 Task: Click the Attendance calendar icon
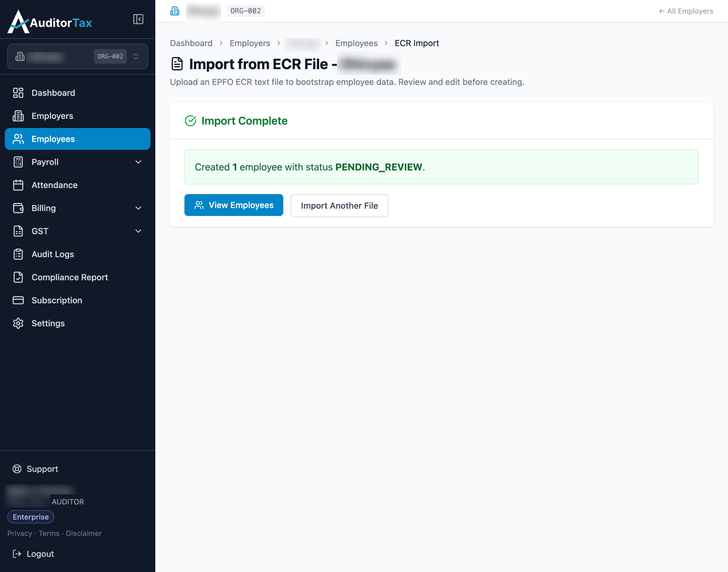pos(18,185)
